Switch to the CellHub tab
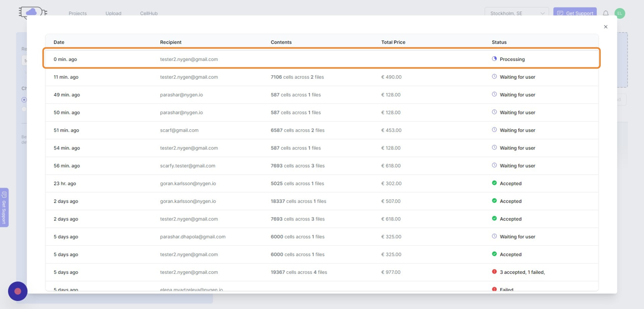 [x=149, y=13]
